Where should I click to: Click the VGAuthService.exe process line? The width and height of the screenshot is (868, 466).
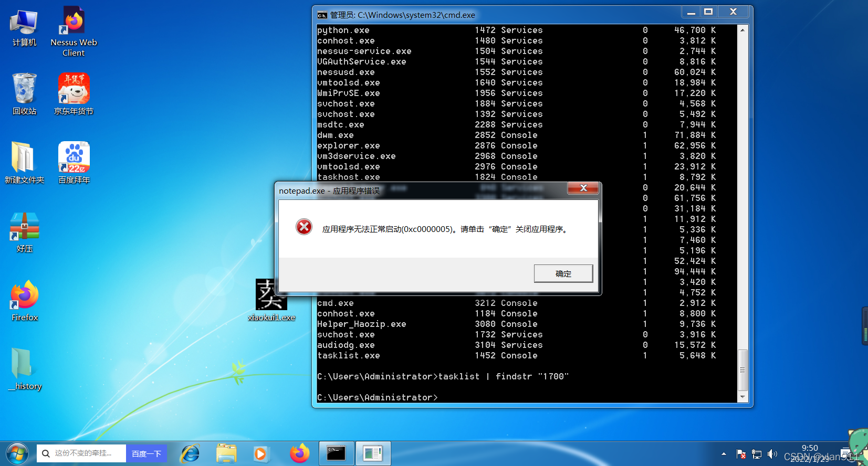point(517,62)
